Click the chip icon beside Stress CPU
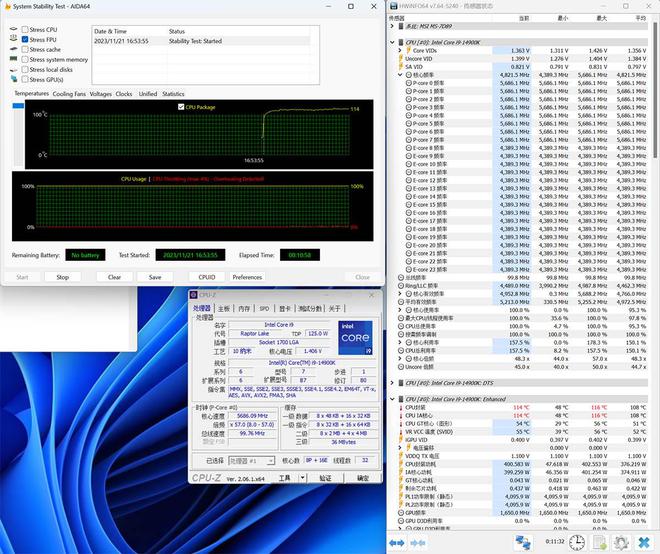 13,29
